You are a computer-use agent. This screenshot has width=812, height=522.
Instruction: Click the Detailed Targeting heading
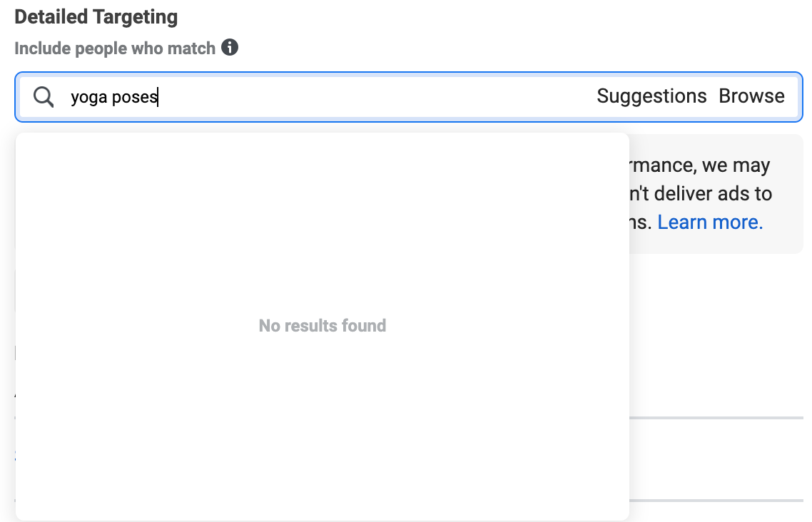point(96,16)
